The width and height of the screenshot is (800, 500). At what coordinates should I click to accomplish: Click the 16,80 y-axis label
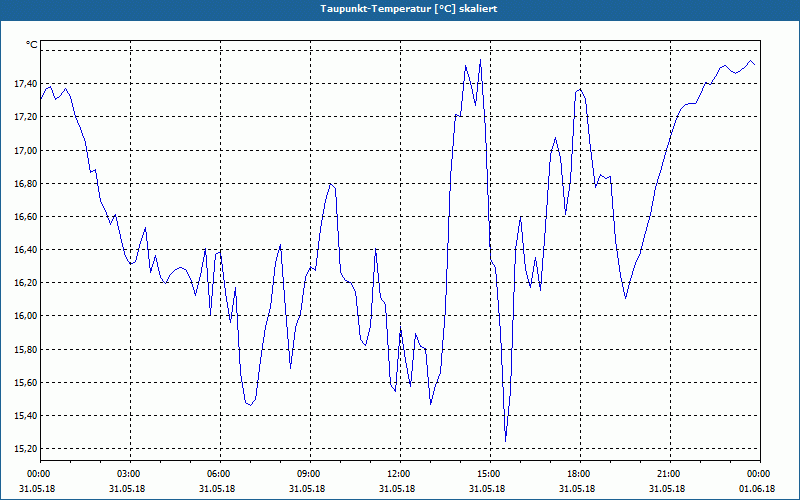pyautogui.click(x=26, y=184)
